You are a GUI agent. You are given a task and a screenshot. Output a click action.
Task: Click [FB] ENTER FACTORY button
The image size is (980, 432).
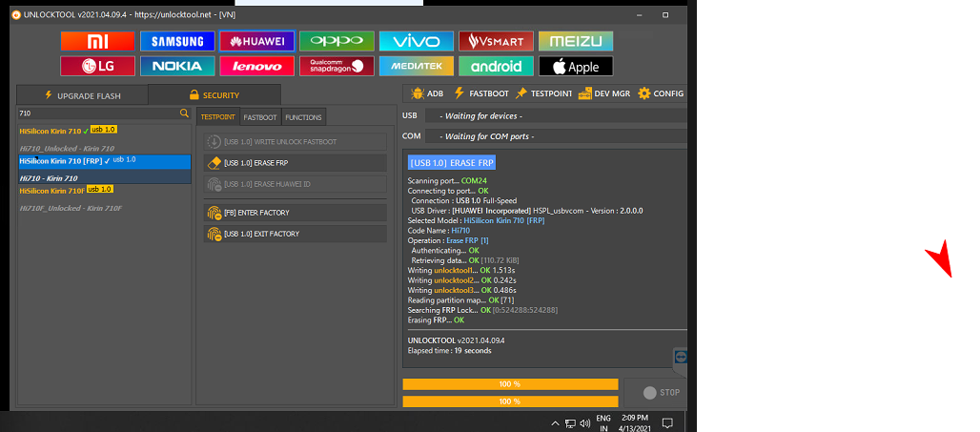(x=295, y=213)
